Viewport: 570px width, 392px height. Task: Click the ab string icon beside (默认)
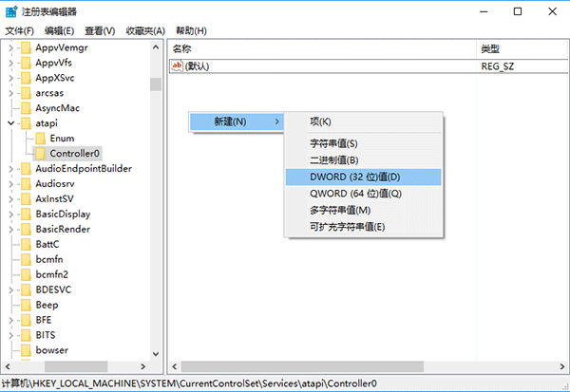pyautogui.click(x=178, y=66)
